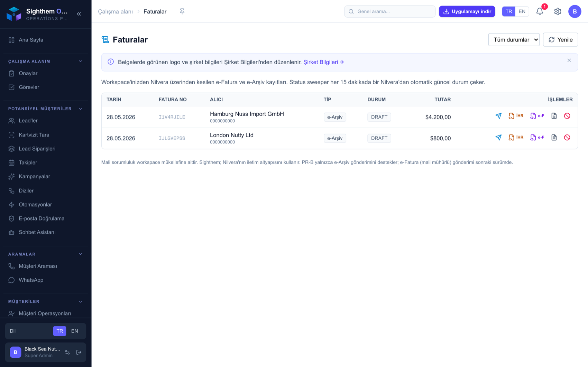Image resolution: width=588 pixels, height=367 pixels.
Task: Click Hamburg Nuss Import GmbH recipient
Action: 247,114
